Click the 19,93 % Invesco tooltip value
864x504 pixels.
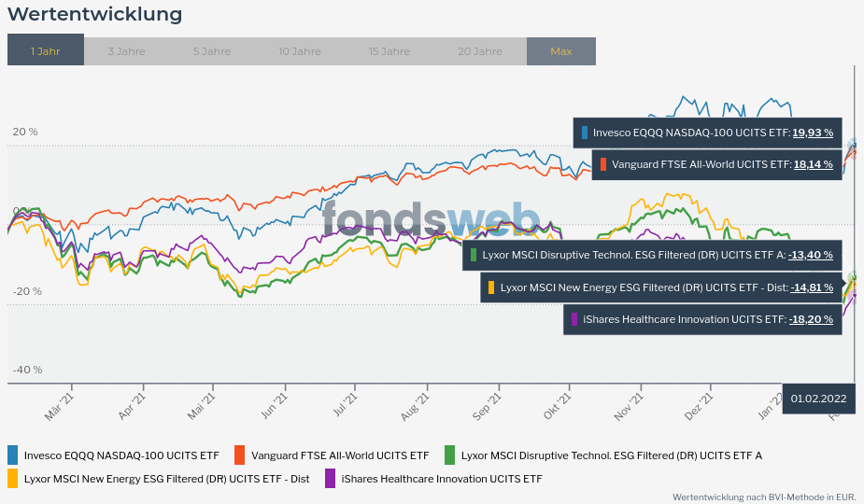click(x=812, y=133)
